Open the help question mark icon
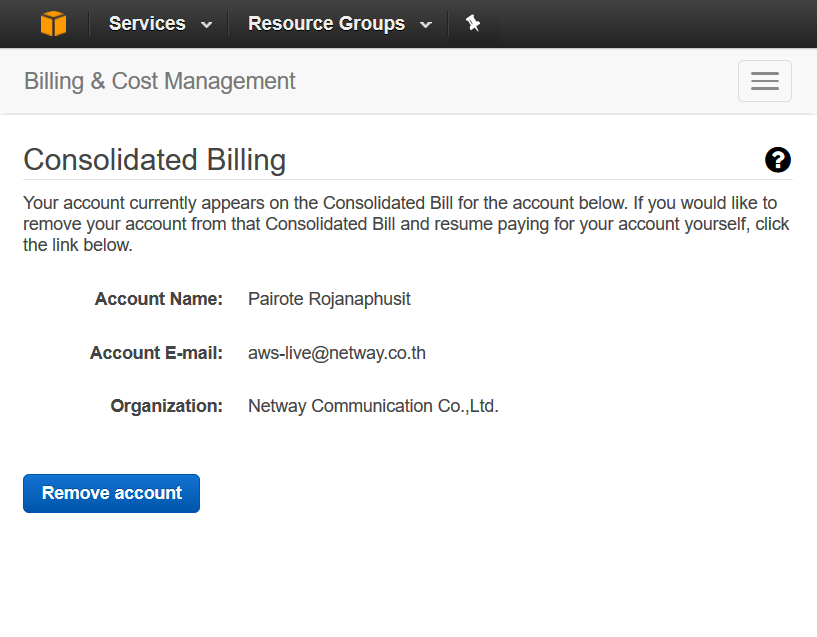Viewport: 817px width, 637px height. point(777,160)
